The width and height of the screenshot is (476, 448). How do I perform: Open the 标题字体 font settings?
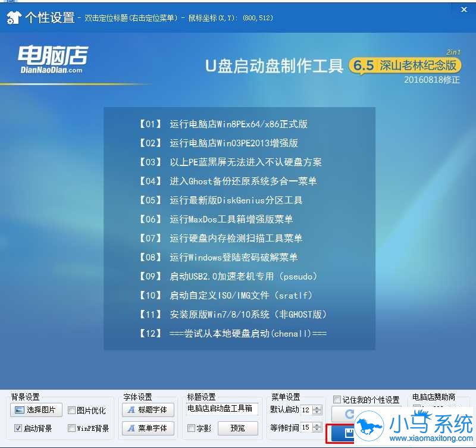click(x=148, y=410)
